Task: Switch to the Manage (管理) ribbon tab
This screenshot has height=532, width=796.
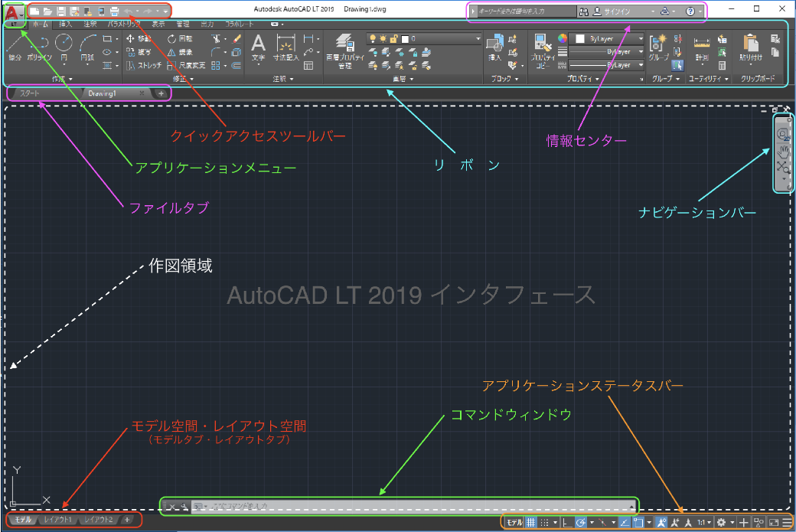Action: click(183, 24)
